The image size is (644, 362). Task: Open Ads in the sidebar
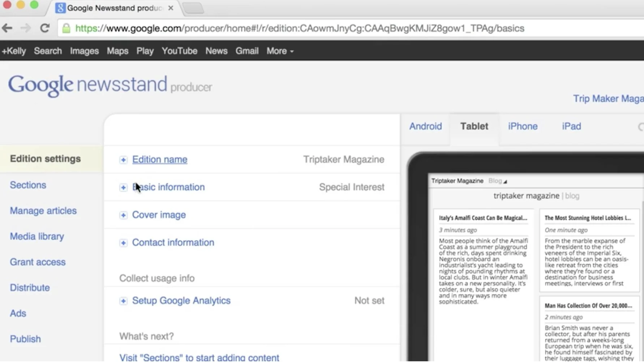tap(18, 313)
